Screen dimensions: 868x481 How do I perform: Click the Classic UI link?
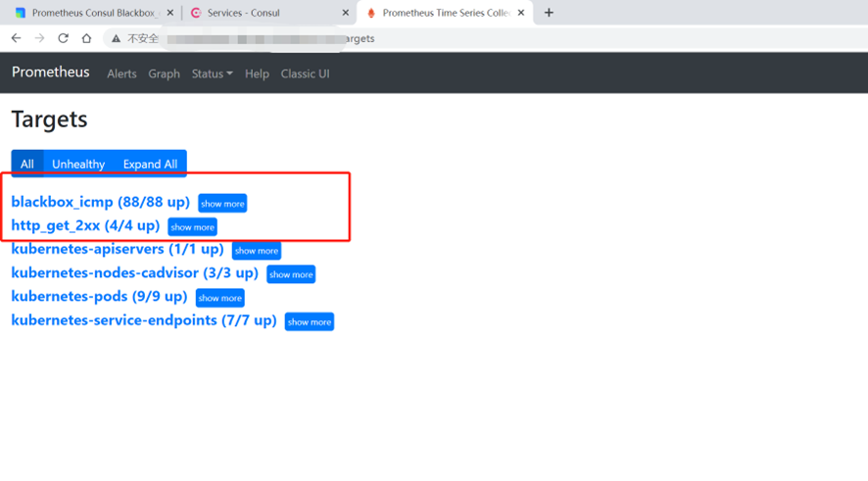pos(305,73)
